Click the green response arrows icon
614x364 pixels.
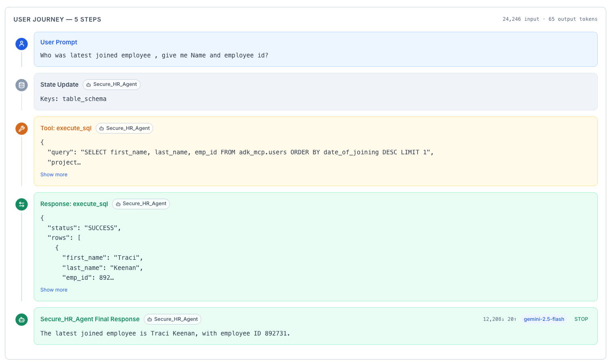(21, 204)
